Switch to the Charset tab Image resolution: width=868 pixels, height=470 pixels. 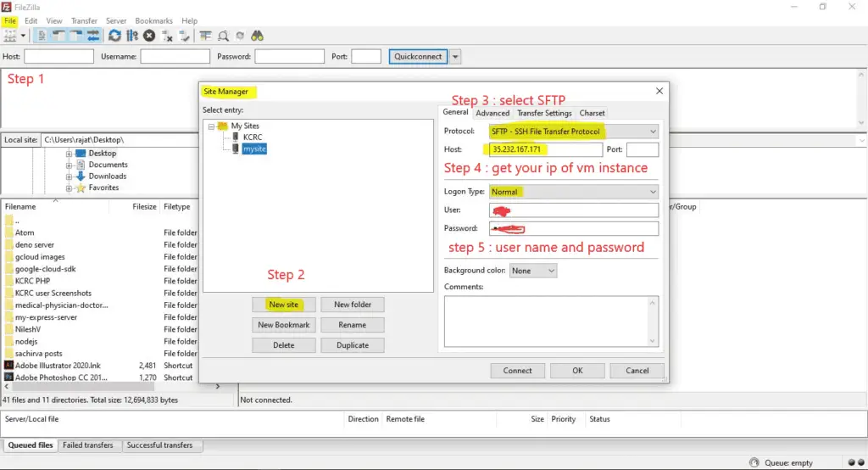(592, 113)
